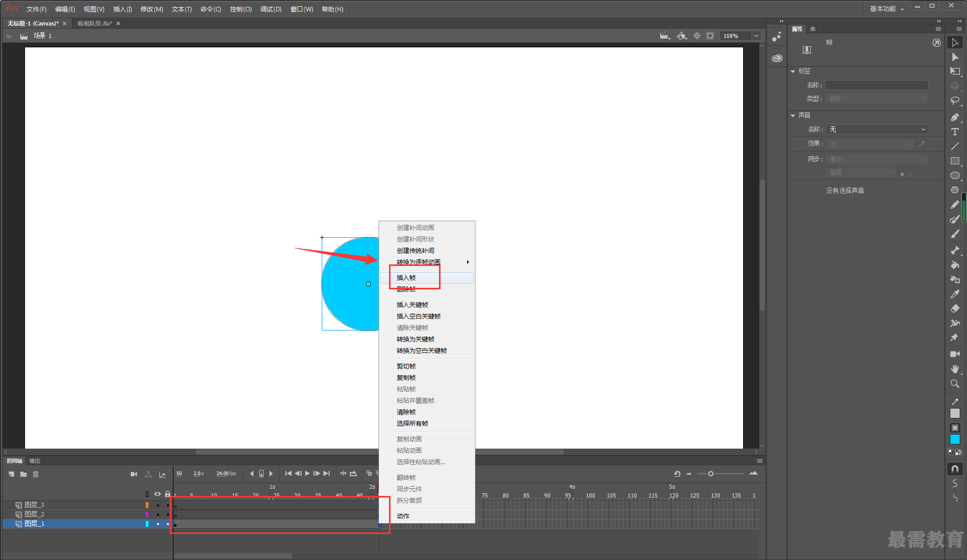Viewport: 967px width, 560px height.
Task: Open Creative Cloud Libraries panel icon
Action: (x=777, y=58)
